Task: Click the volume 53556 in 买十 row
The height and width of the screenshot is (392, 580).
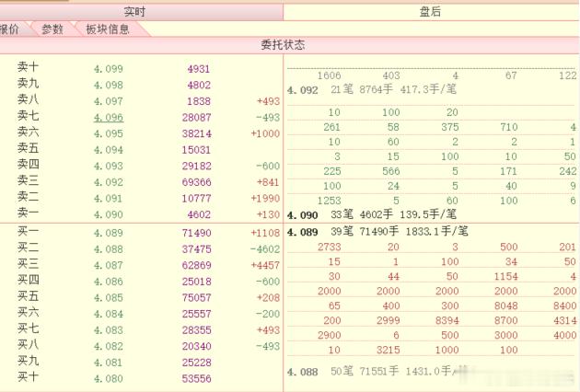Action: click(x=196, y=379)
